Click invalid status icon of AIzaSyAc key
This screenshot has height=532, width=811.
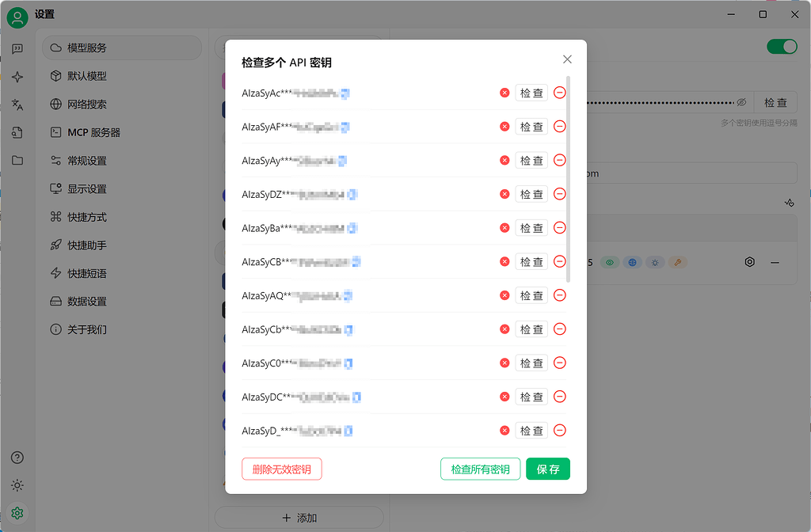click(504, 93)
